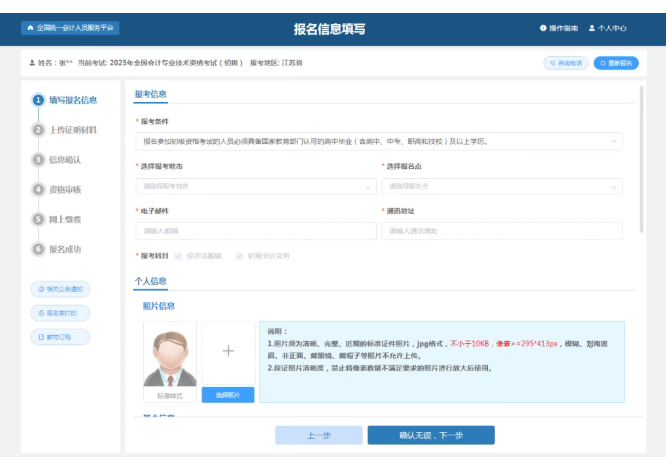666x464 pixels.
Task: Open the 选择报名点 dropdown
Action: (x=501, y=186)
